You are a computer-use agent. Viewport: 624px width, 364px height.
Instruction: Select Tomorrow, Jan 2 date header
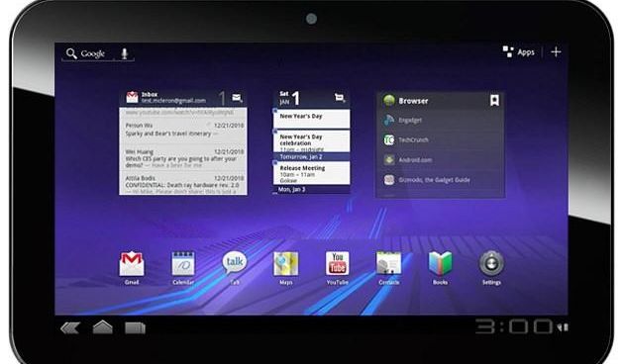[312, 157]
